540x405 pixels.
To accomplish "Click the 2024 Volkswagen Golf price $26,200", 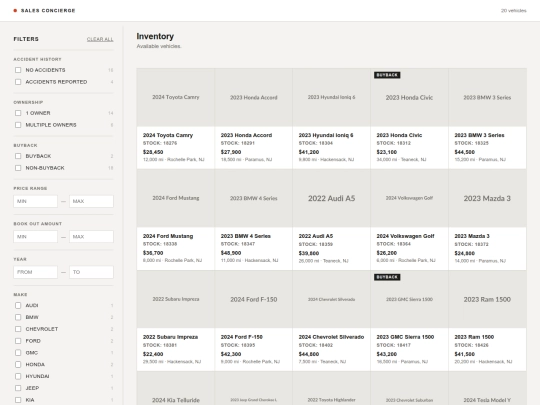I will pyautogui.click(x=387, y=253).
